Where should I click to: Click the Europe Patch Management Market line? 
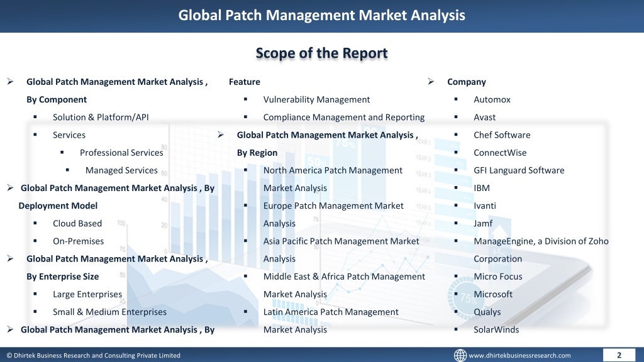(x=333, y=206)
